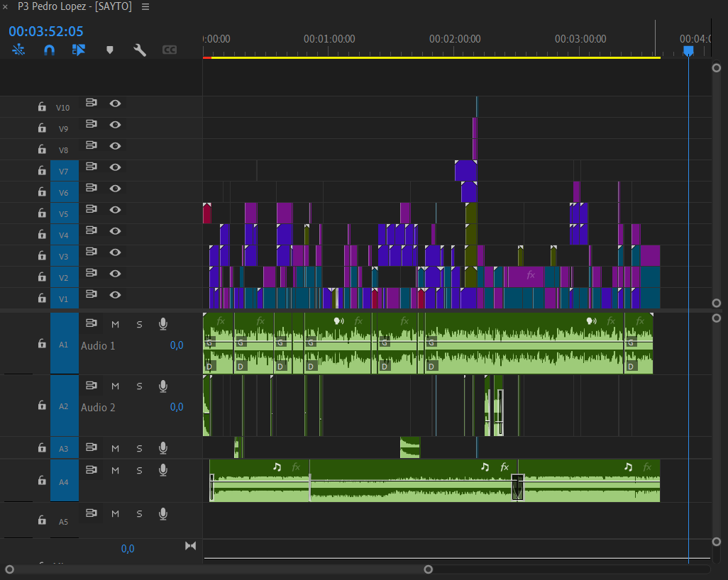Viewport: 728px width, 580px height.
Task: Click the horizontal zoom scrollbar right handle
Action: tap(429, 569)
